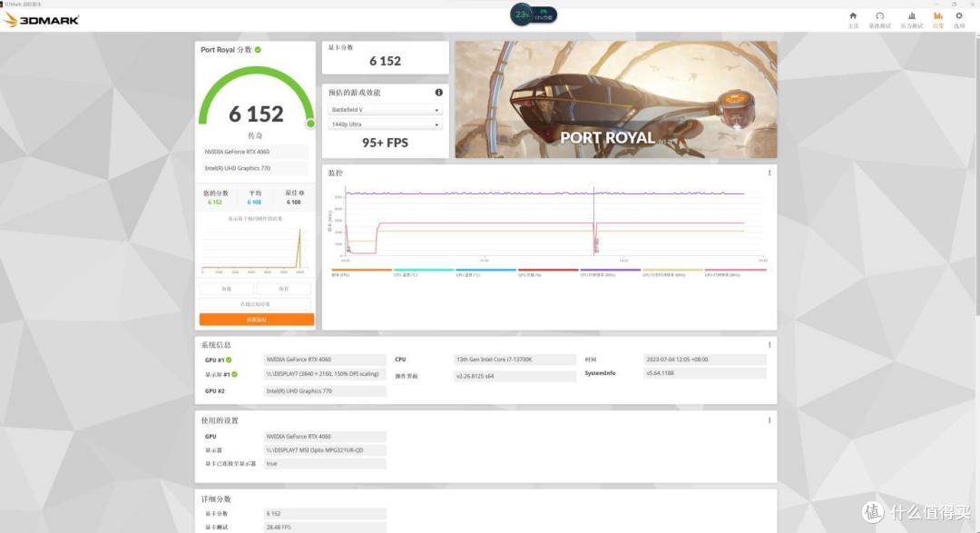Open the 1440p Ultra resolution dropdown
The height and width of the screenshot is (533, 980).
coord(386,124)
